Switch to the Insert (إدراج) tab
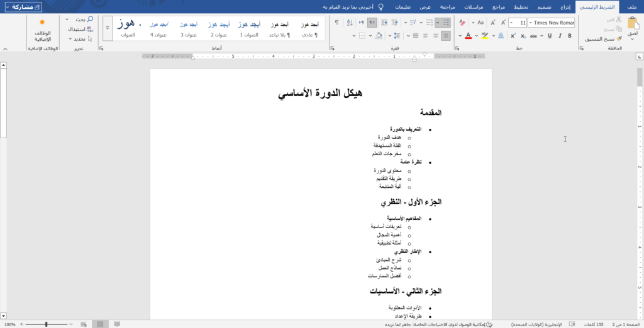 click(x=566, y=7)
